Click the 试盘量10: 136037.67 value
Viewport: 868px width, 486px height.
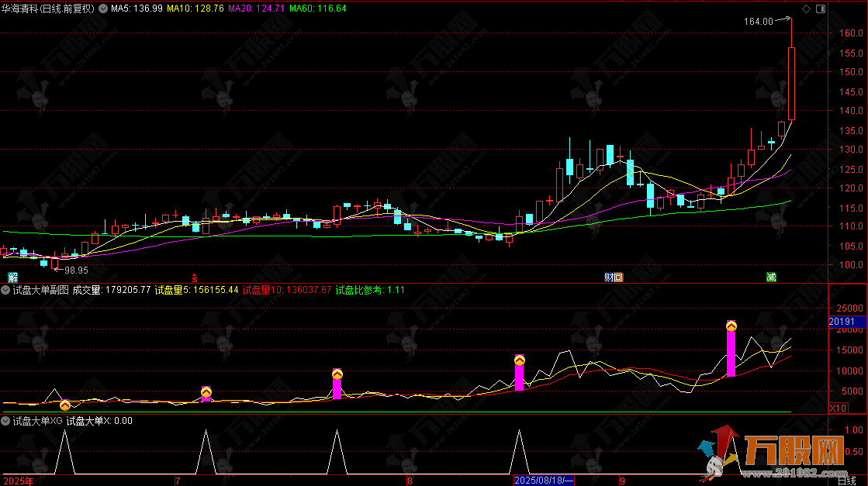coord(287,290)
